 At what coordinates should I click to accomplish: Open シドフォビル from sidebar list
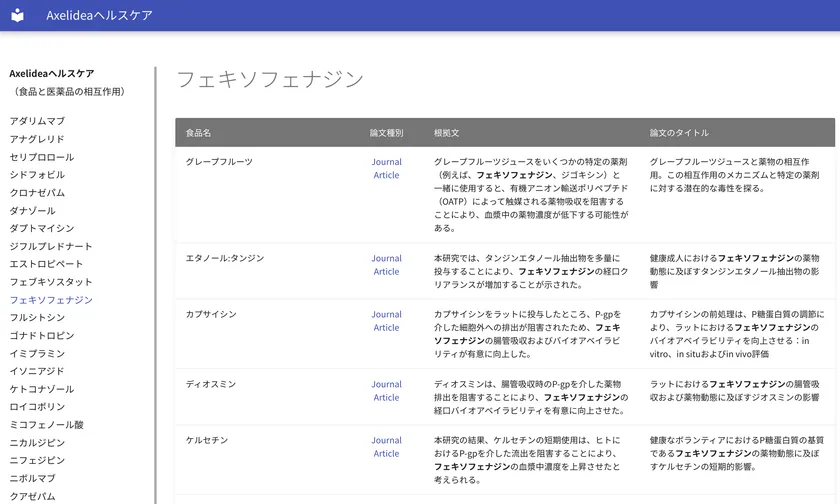coord(37,175)
